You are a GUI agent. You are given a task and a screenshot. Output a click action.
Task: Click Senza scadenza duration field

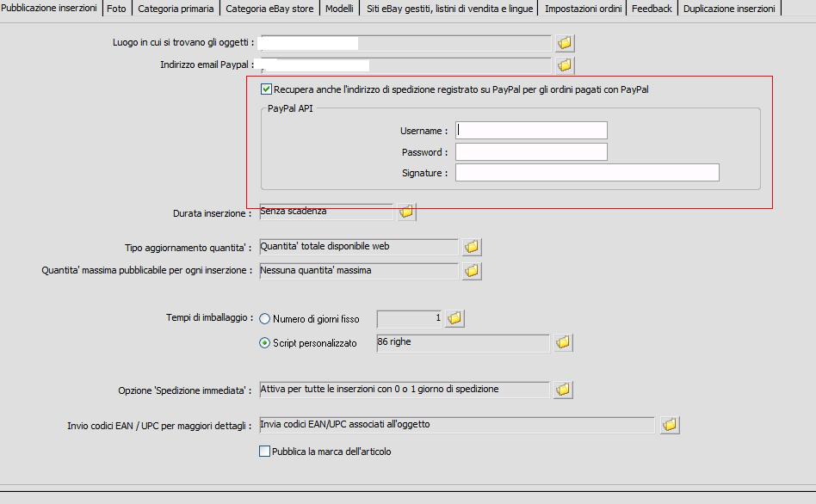click(325, 212)
